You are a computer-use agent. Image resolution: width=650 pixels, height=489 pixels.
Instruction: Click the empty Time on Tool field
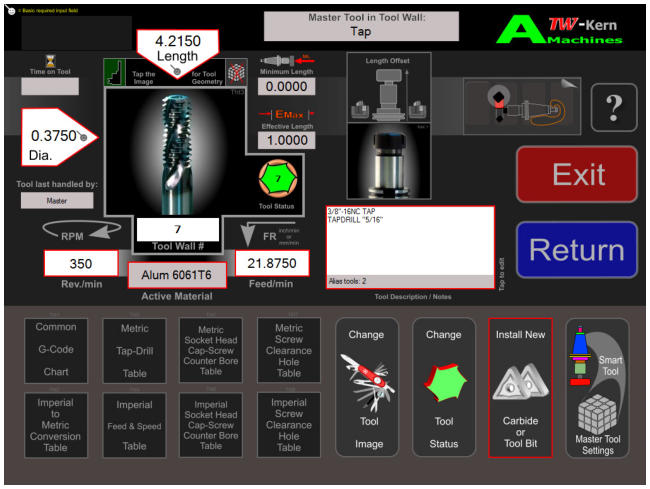50,87
